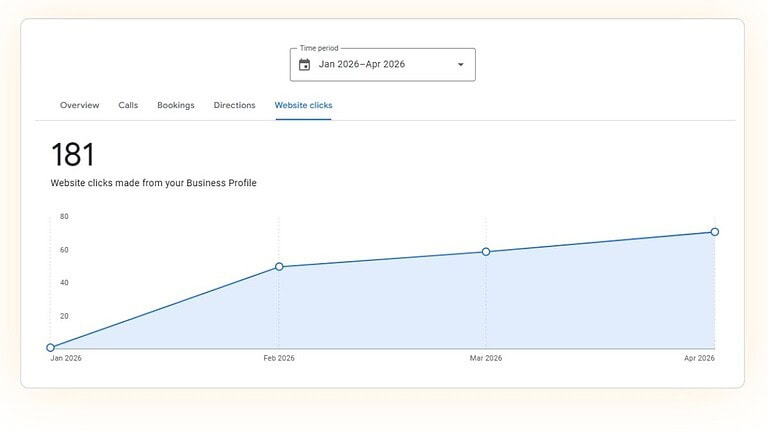
Task: Click the Time period field label
Action: 319,48
